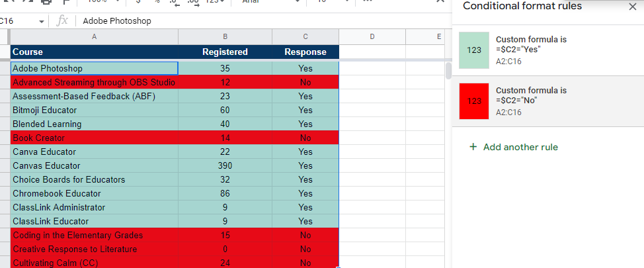
Task: Select column C header
Action: 305,36
